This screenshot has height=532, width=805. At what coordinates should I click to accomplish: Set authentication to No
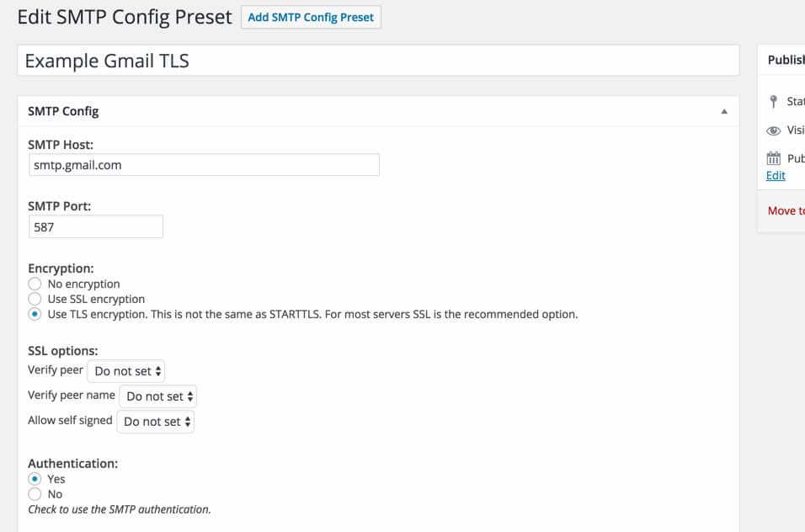[35, 494]
